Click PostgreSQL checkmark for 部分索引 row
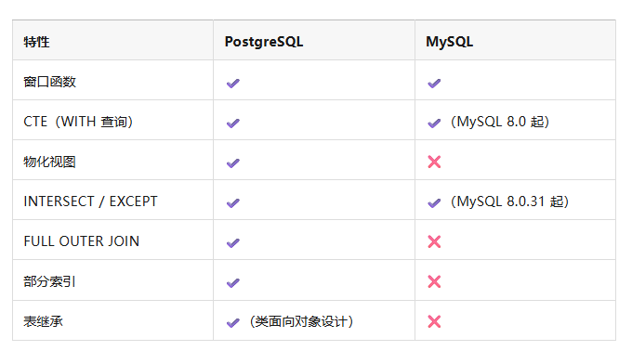 coord(233,282)
